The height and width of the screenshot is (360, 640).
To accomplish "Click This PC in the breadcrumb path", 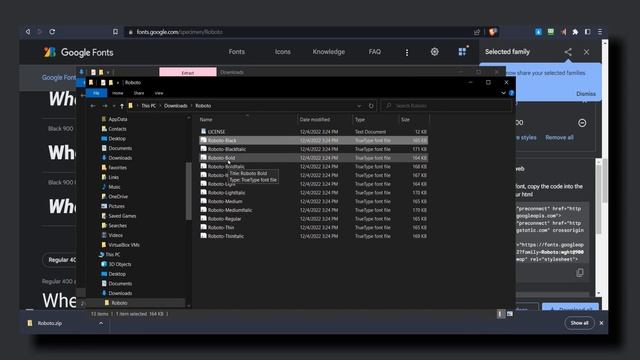I will [x=149, y=106].
